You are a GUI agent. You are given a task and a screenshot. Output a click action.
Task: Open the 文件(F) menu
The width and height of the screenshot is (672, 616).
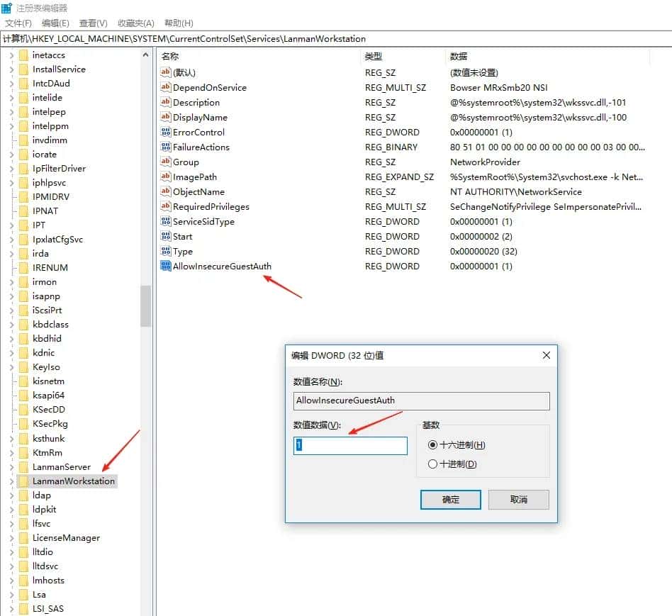[18, 23]
